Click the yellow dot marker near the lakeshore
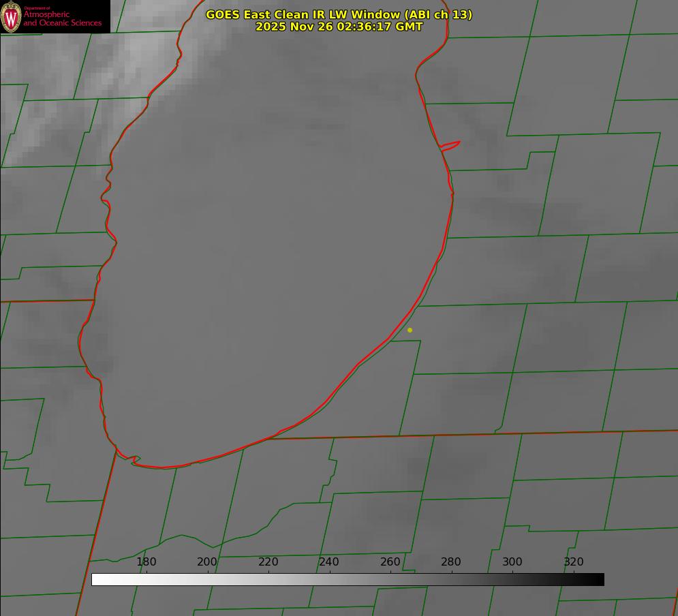This screenshot has height=616, width=678. pos(410,330)
